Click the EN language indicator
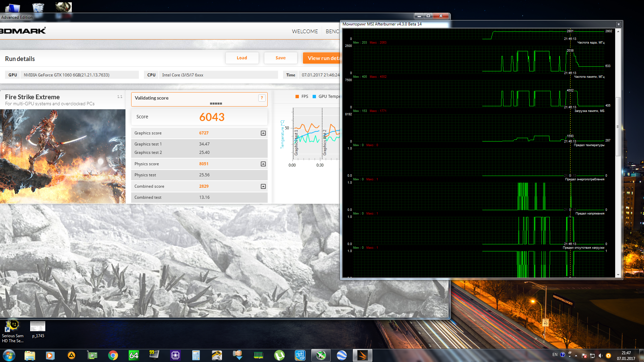Screen dimensions: 644x362 555,355
